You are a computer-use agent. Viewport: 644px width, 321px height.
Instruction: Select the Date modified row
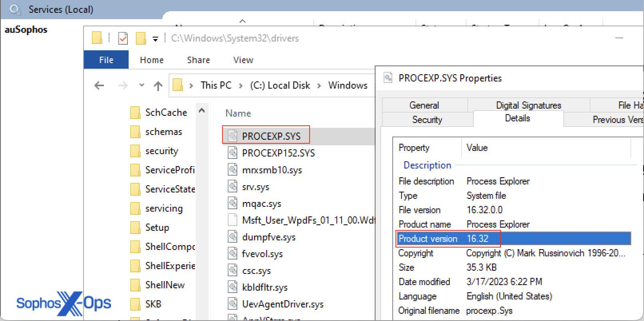[515, 282]
